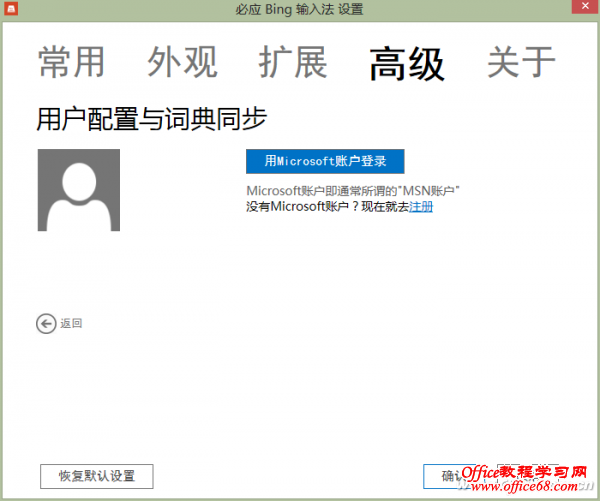Click the Bing IME app icon in the title bar
Screen dimensions: 600x501
[x=11, y=8]
